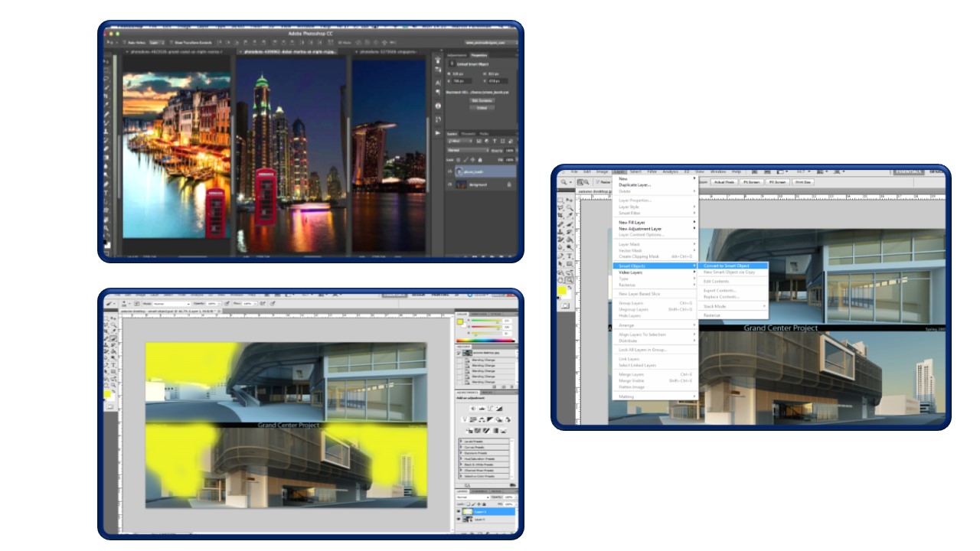Screen dimensions: 980x551
Task: Click the Color Balance adjustment icon in Adjustments panel
Action: point(482,419)
